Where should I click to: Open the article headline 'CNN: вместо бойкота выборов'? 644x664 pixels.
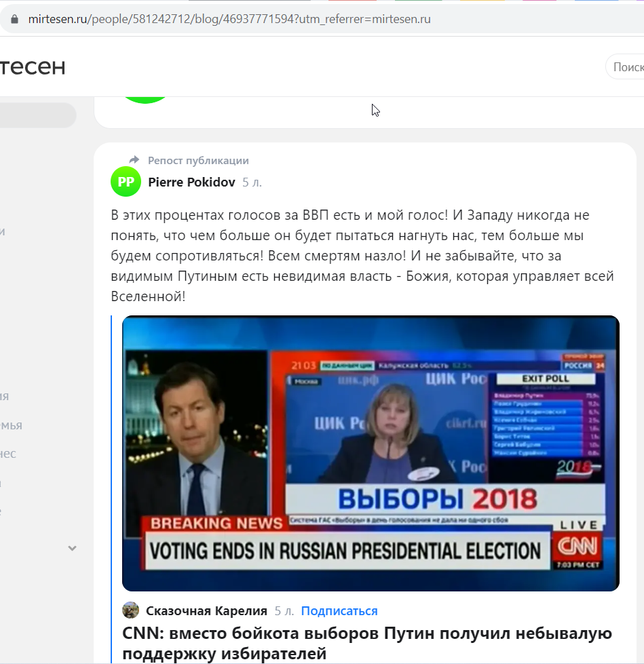pyautogui.click(x=367, y=643)
